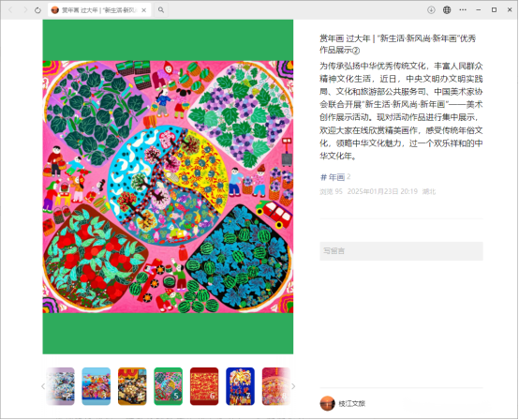Show previous thumbnails with left chevron
The height and width of the screenshot is (420, 519).
click(43, 386)
